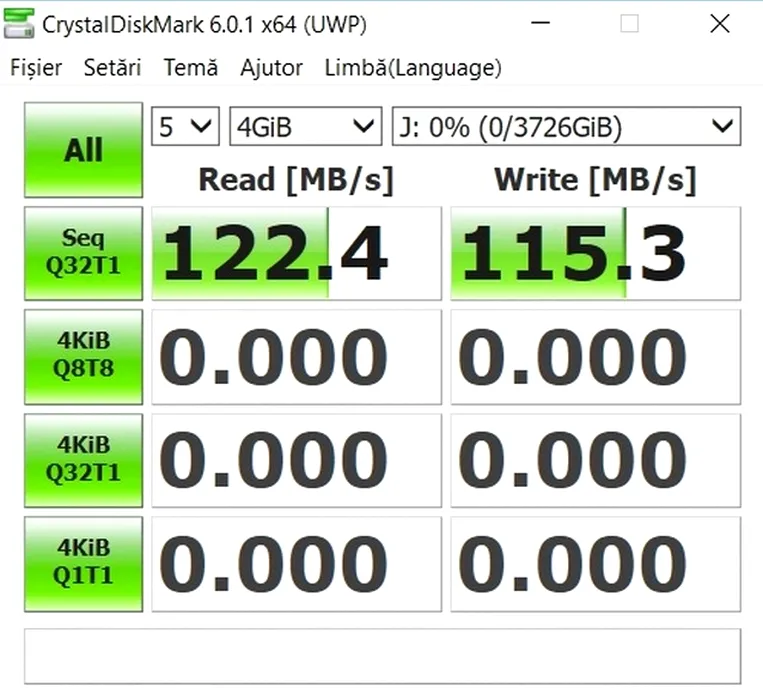Click the Seq read result 122.4

295,253
